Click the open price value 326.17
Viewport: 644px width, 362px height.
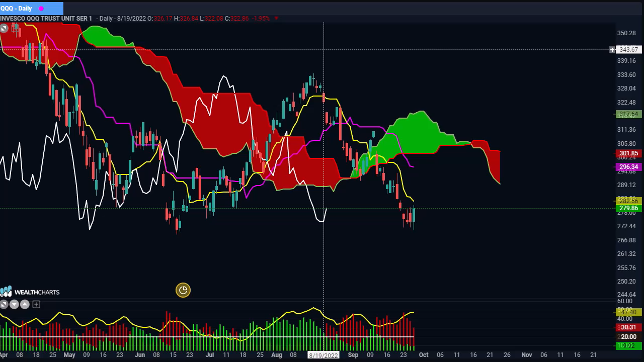pyautogui.click(x=163, y=19)
